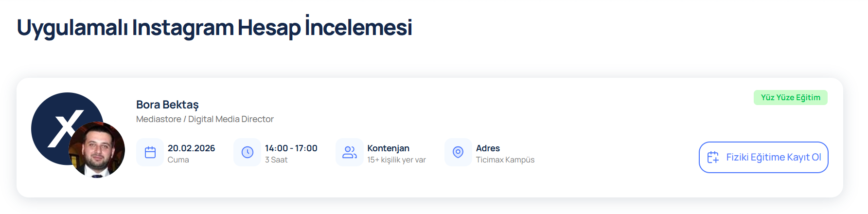Image resolution: width=868 pixels, height=214 pixels.
Task: Click the 14:00 - 17:00 time range
Action: pos(291,148)
